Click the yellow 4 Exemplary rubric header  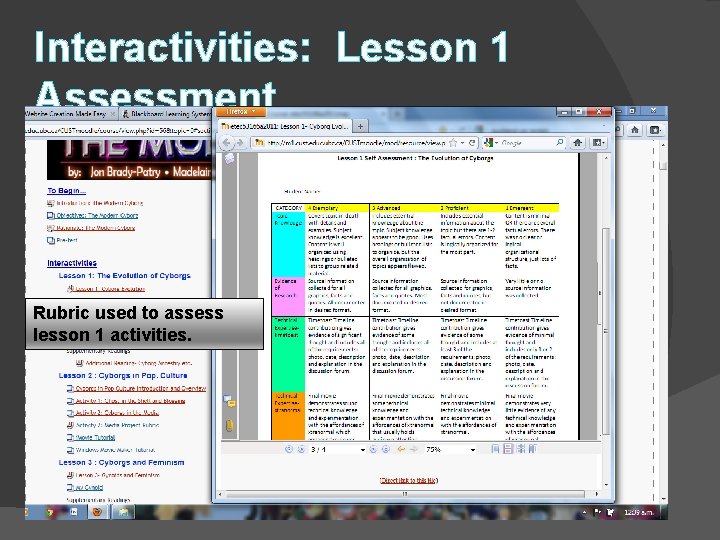337,208
